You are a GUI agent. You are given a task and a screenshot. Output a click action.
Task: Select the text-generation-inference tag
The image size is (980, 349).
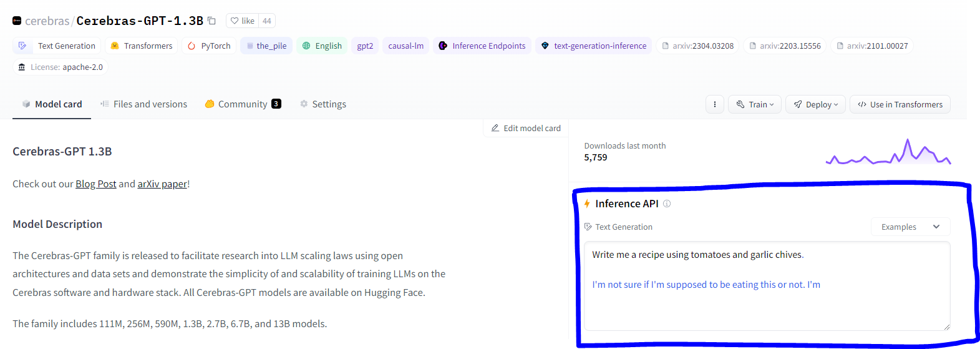click(x=593, y=46)
